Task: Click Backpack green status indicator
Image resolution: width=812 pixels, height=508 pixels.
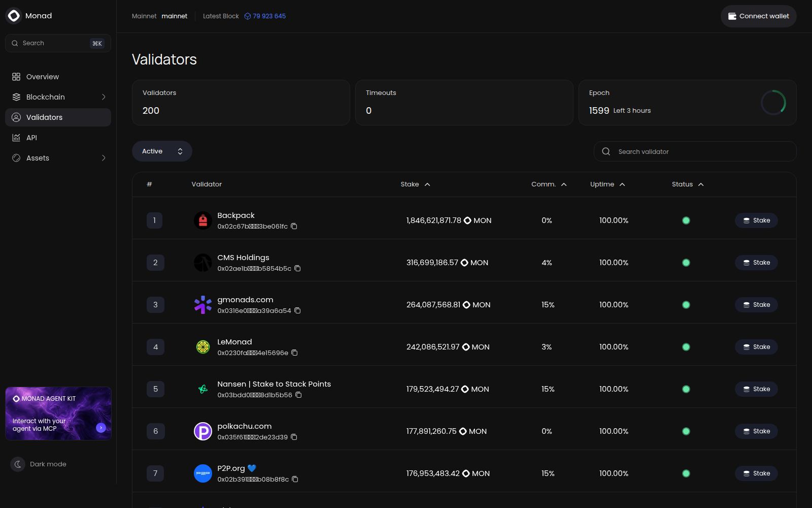Action: 686,220
